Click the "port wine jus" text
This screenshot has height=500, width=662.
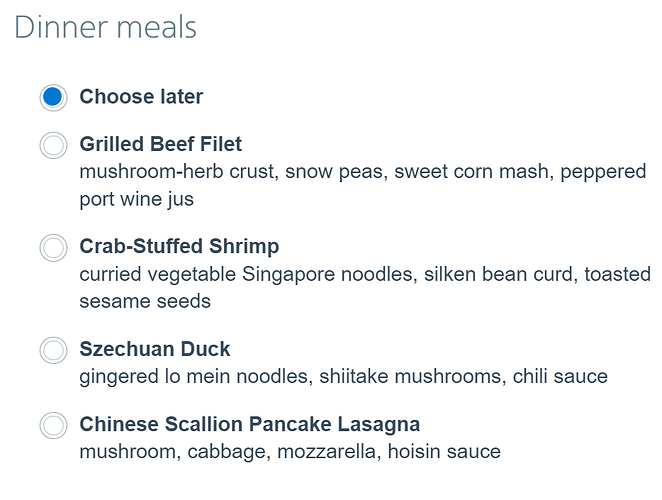click(x=137, y=199)
